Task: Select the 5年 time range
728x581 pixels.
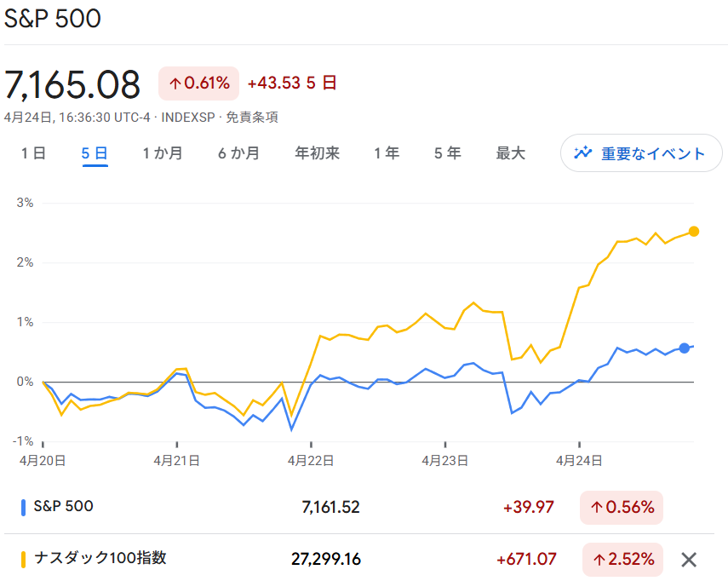Action: [447, 153]
